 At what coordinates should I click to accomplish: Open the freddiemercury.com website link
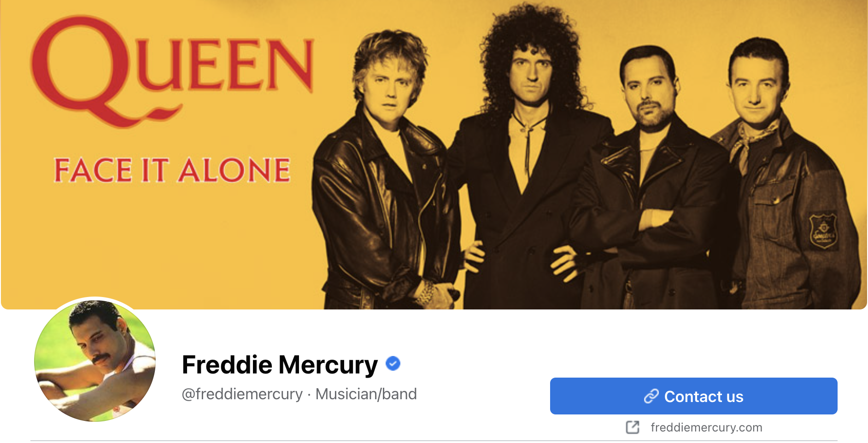pos(706,427)
